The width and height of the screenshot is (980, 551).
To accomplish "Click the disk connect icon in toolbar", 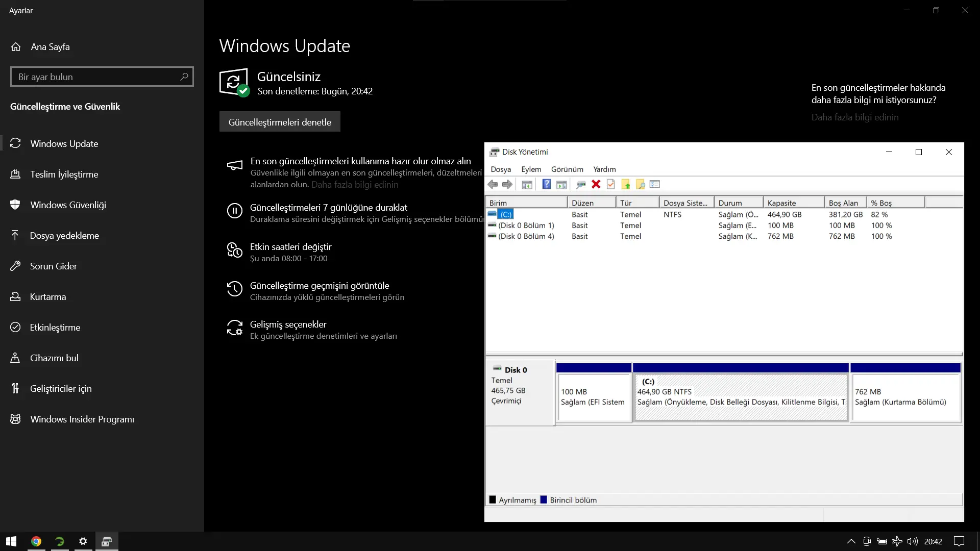I will coord(581,185).
